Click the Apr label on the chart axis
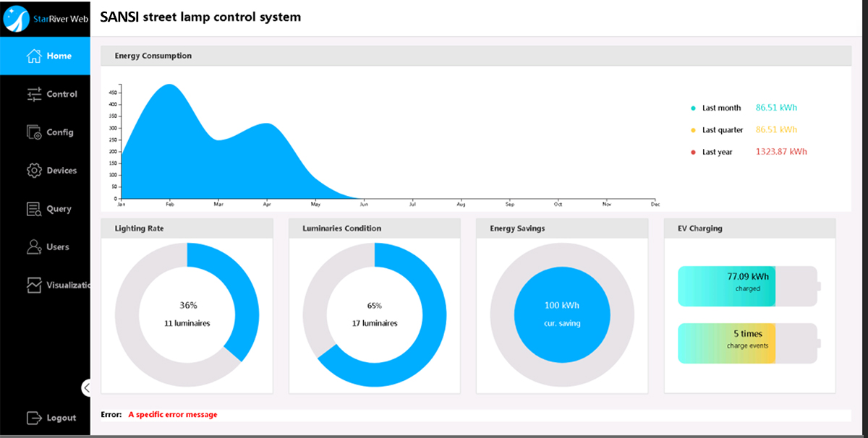Image resolution: width=868 pixels, height=438 pixels. tap(267, 205)
